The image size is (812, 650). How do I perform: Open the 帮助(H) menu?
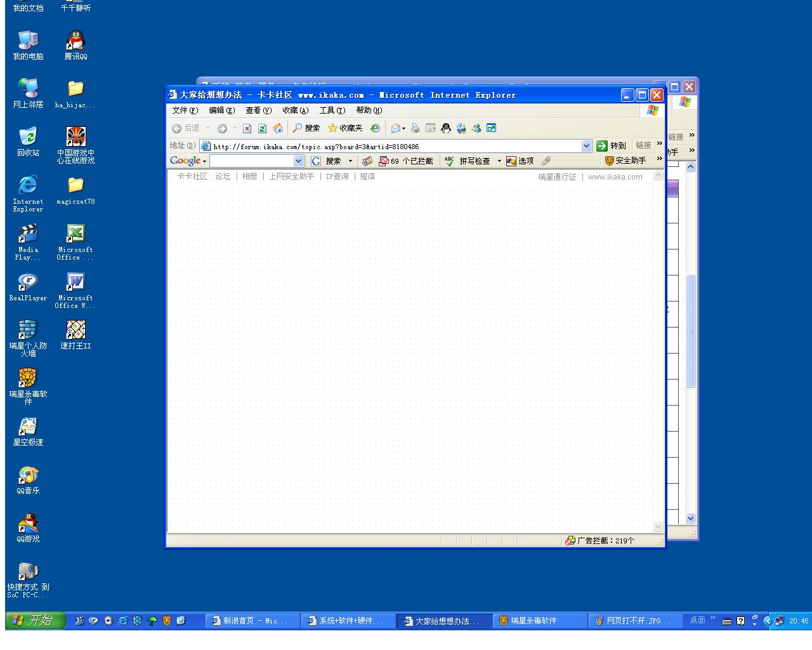point(369,110)
